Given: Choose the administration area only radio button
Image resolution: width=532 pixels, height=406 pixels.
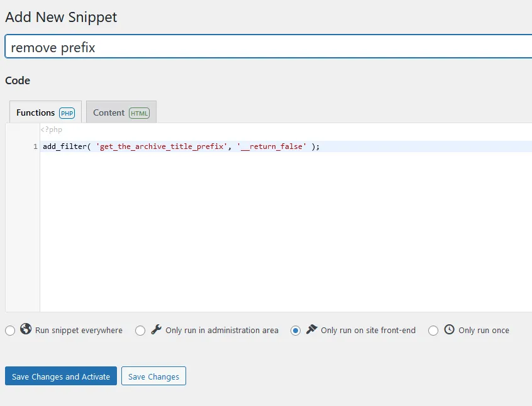Looking at the screenshot, I should pyautogui.click(x=140, y=331).
